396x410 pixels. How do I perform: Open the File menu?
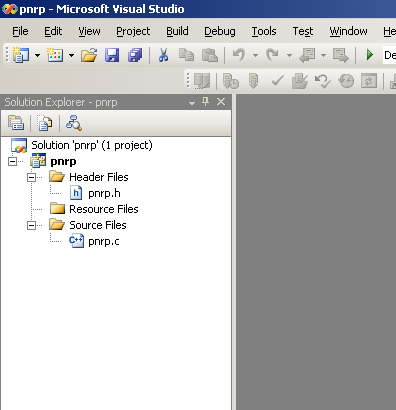(x=20, y=31)
